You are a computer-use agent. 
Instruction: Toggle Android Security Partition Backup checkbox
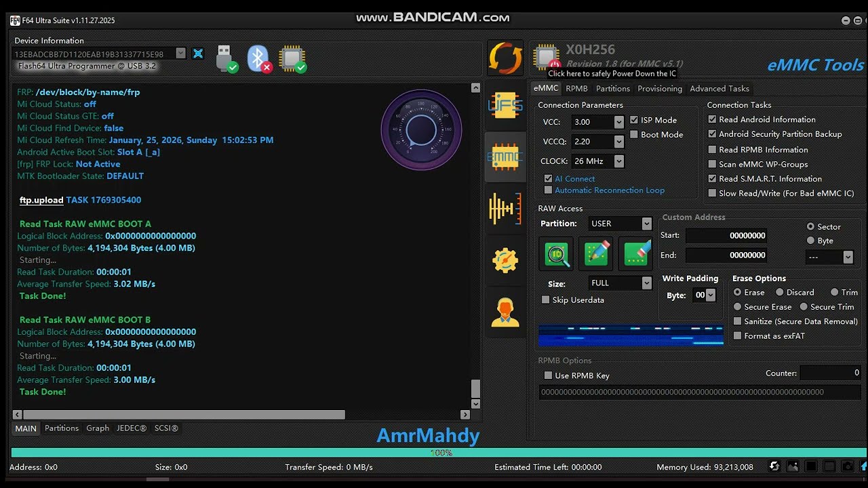[x=712, y=134]
